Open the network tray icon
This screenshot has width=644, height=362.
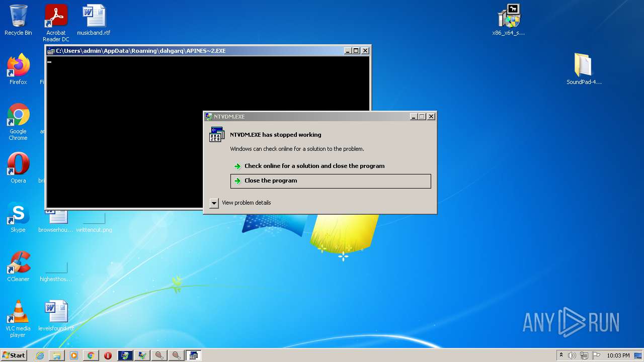click(x=584, y=355)
